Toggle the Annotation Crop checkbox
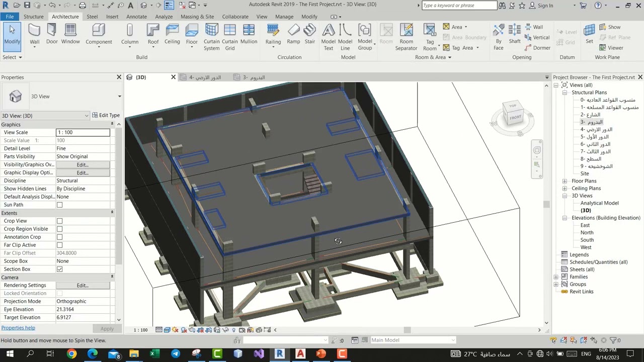 [59, 237]
